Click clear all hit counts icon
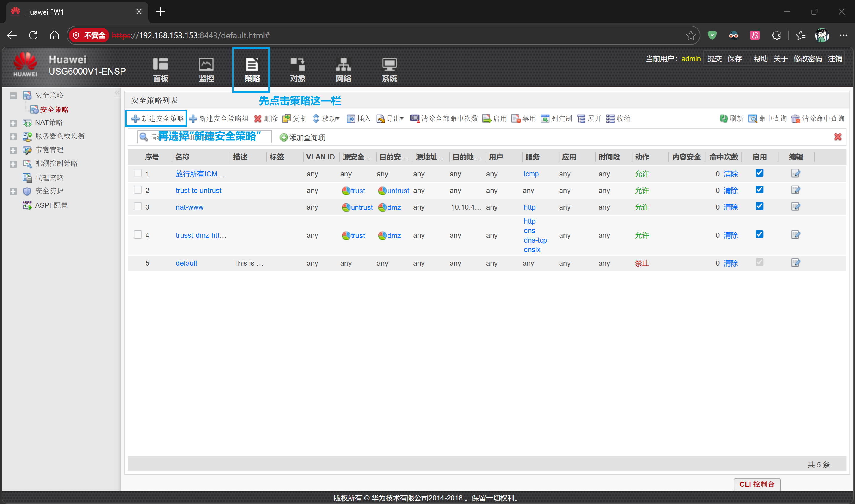Image resolution: width=855 pixels, height=504 pixels. coord(414,118)
